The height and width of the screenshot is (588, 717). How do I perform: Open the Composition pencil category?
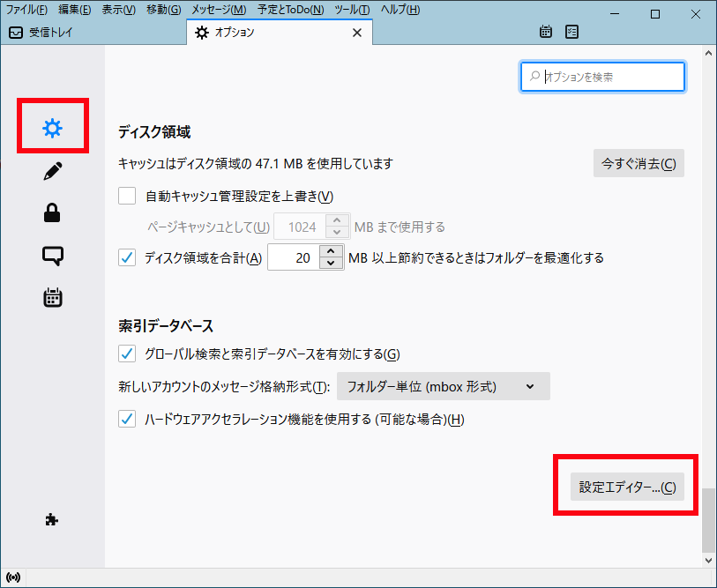tap(53, 171)
